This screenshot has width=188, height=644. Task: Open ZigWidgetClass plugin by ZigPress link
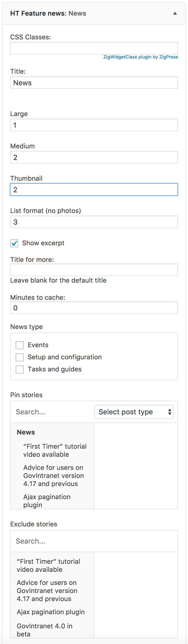pyautogui.click(x=140, y=57)
